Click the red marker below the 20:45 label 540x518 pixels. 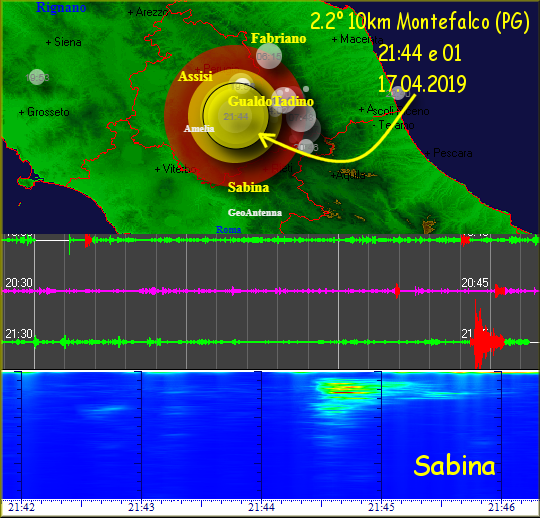click(x=500, y=291)
